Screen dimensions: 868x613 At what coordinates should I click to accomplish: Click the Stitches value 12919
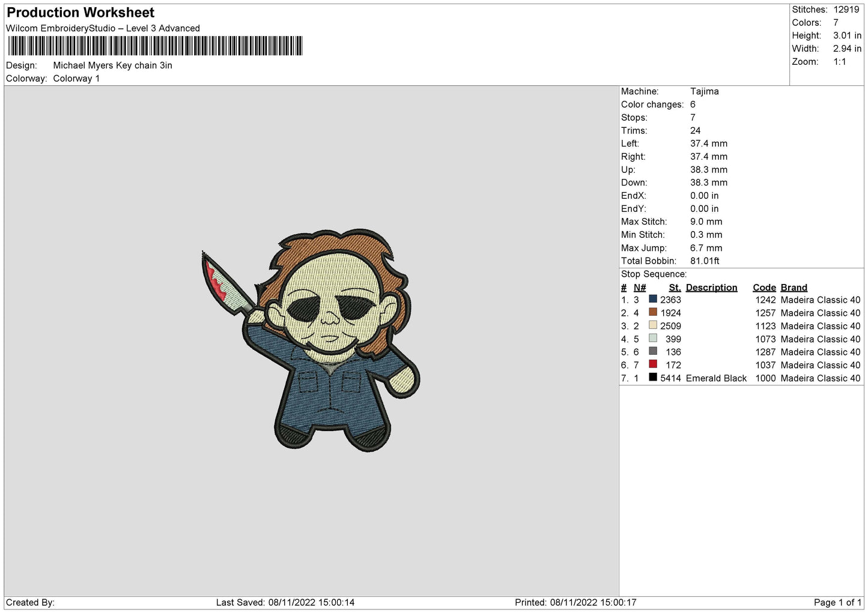click(x=846, y=10)
